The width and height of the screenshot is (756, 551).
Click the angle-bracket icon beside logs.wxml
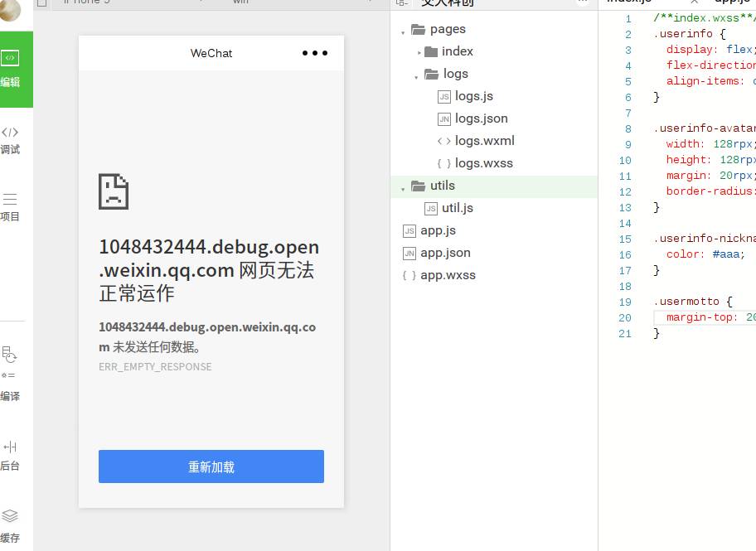coord(444,141)
